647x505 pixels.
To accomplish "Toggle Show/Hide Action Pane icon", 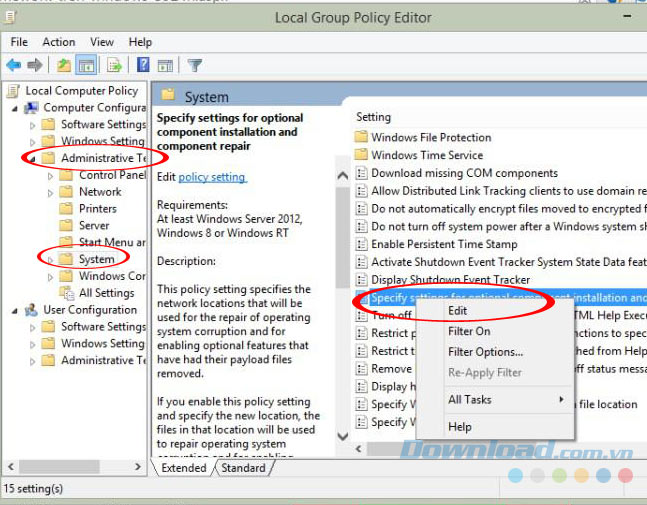I will click(x=165, y=65).
